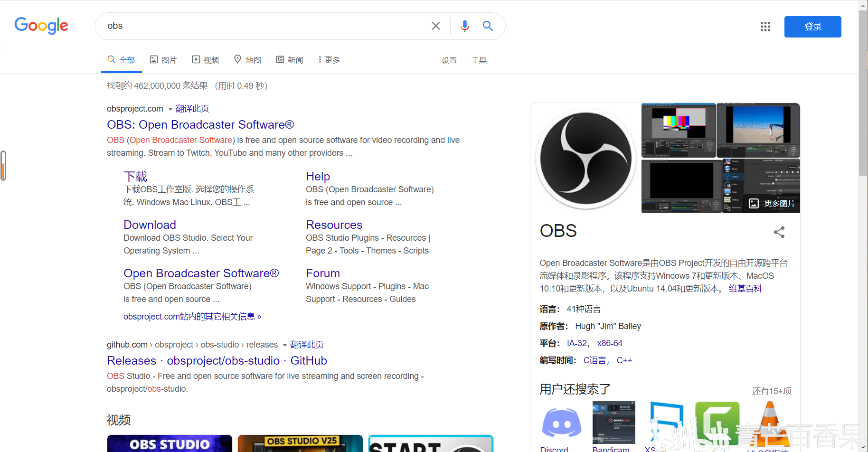Open the Open Broadcaster Software® sitelink
The image size is (868, 452).
point(201,273)
